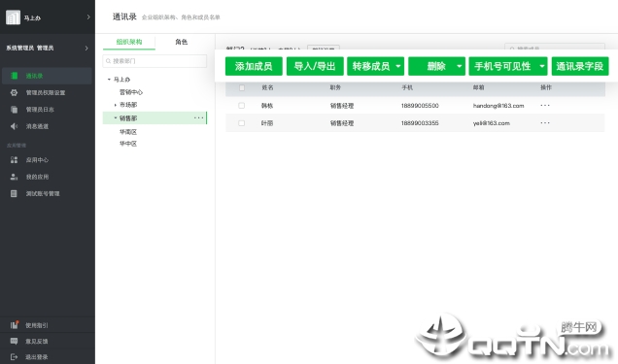
Task: Open the 应用中心 grid icon
Action: pyautogui.click(x=14, y=160)
